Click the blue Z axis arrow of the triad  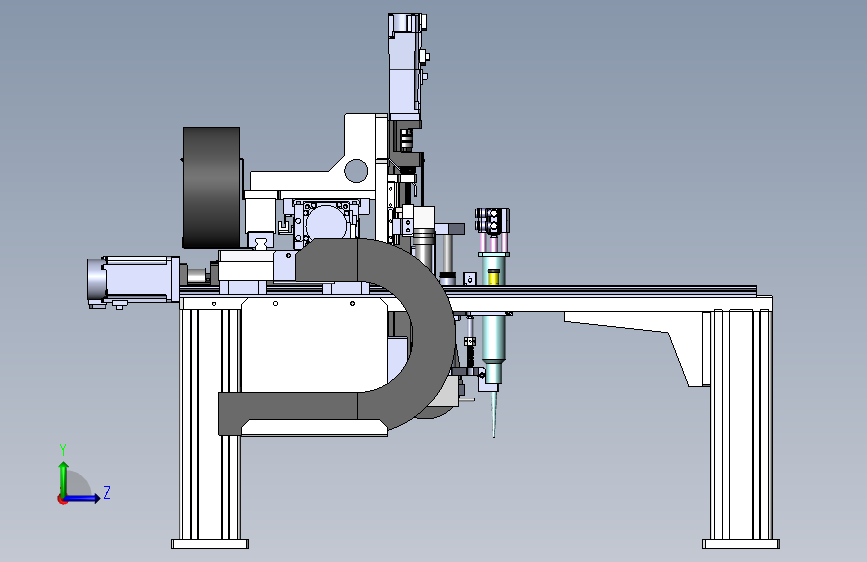(x=83, y=498)
